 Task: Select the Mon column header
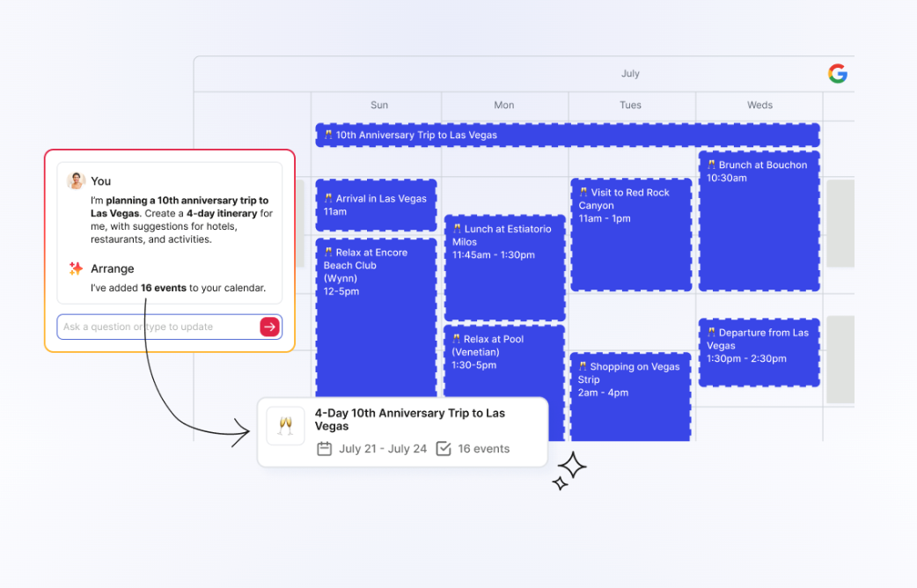coord(504,106)
